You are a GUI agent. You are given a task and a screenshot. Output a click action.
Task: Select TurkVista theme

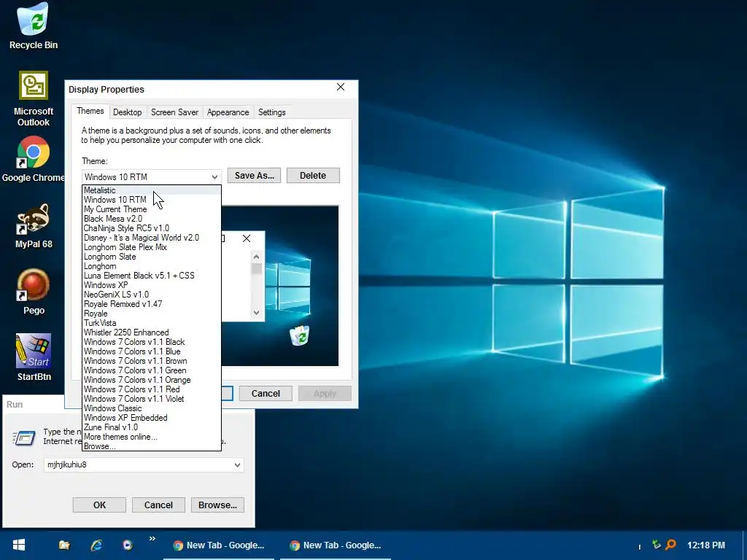pos(152,323)
